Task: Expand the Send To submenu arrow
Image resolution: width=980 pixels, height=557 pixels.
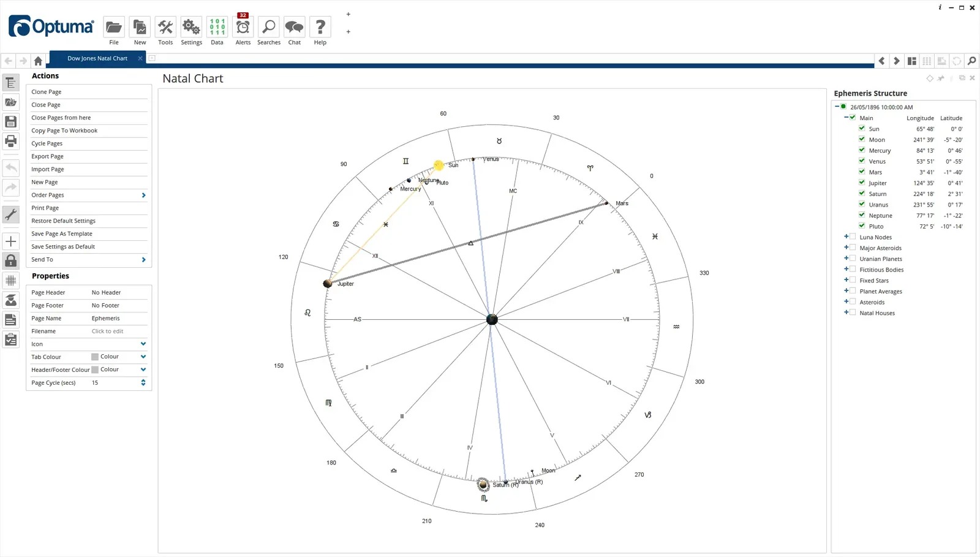Action: pyautogui.click(x=143, y=259)
